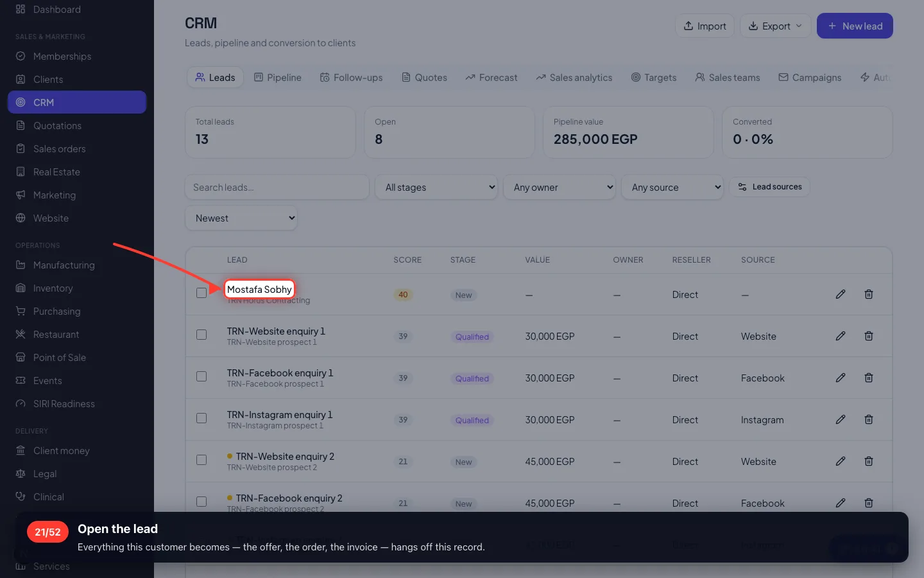Delete the TRN-Instagram enquiry 1 lead

(x=869, y=419)
